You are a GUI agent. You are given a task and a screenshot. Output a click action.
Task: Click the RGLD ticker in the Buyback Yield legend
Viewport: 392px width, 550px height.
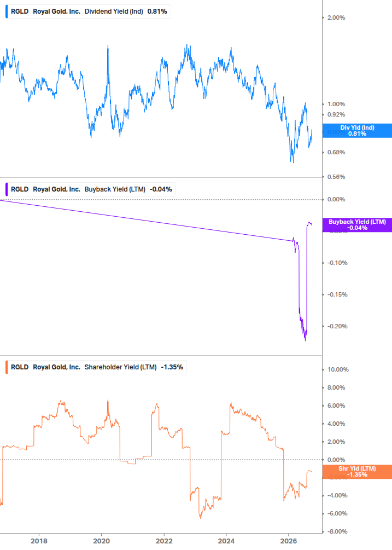click(x=20, y=189)
